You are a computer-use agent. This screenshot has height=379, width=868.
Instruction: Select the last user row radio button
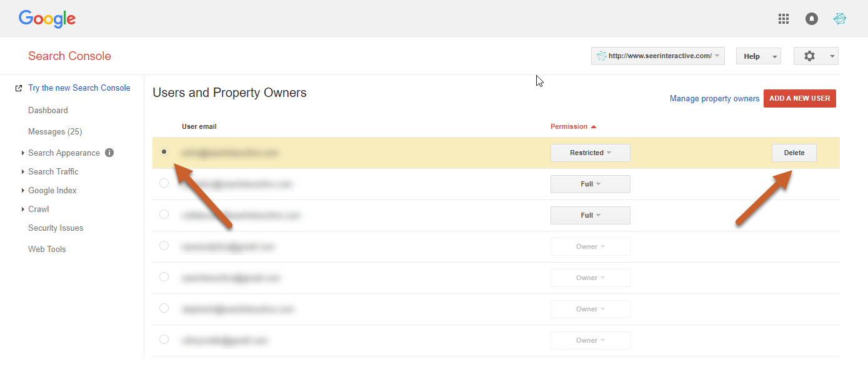164,340
